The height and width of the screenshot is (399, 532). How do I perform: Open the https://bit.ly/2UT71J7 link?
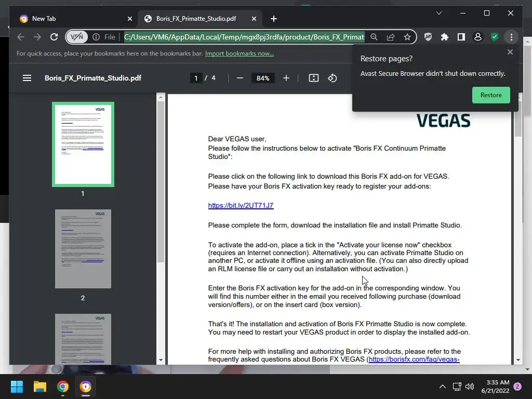241,206
